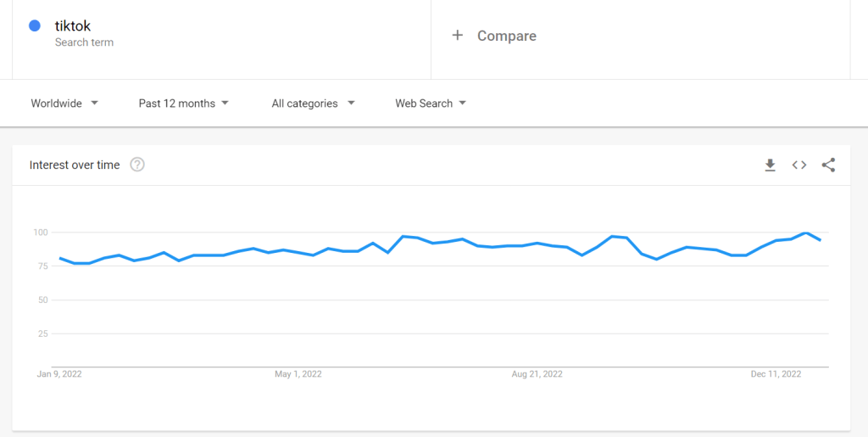The width and height of the screenshot is (868, 437).
Task: Open the help icon beside Interest over time
Action: 137,165
